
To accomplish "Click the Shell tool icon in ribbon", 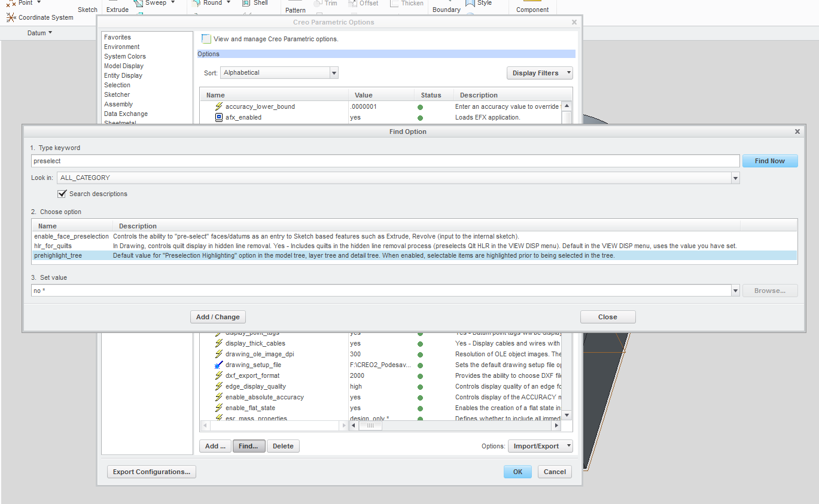I will pyautogui.click(x=246, y=3).
